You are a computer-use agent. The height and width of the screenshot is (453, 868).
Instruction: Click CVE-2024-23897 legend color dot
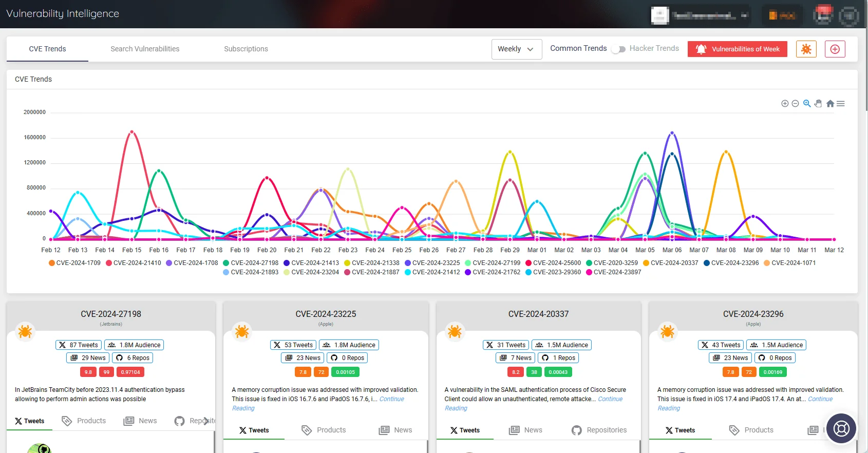589,272
